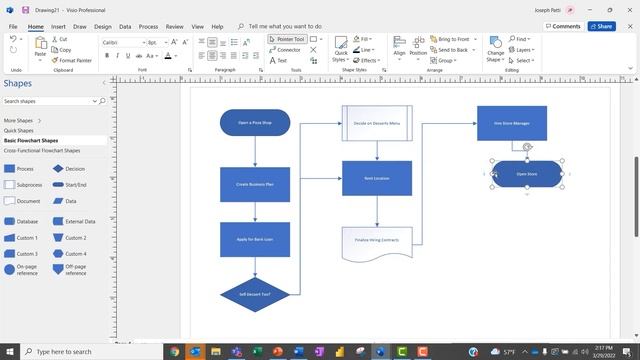Click the Comments button
Image resolution: width=640 pixels, height=360 pixels.
(563, 27)
